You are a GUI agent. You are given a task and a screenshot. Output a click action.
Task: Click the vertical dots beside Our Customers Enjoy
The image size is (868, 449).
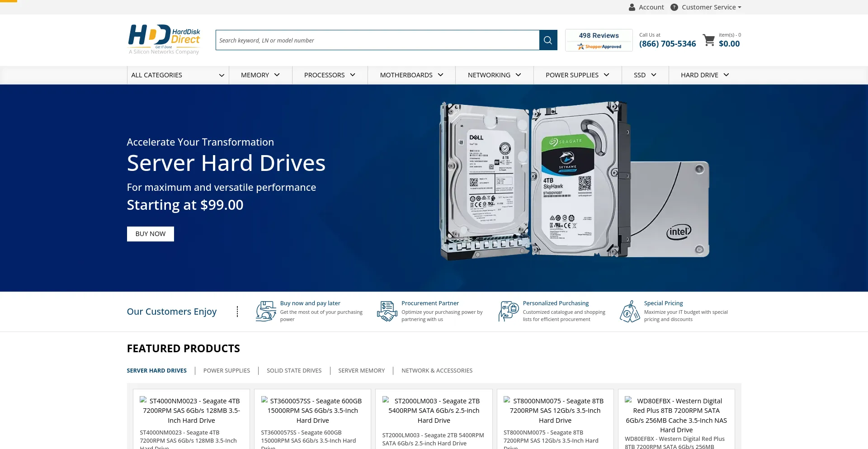[237, 312]
